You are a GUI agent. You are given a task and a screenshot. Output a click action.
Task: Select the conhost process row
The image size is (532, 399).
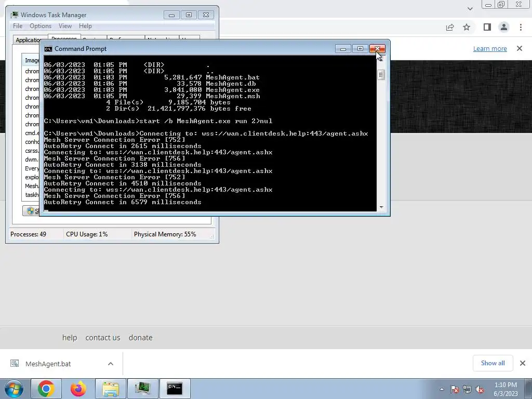point(32,142)
